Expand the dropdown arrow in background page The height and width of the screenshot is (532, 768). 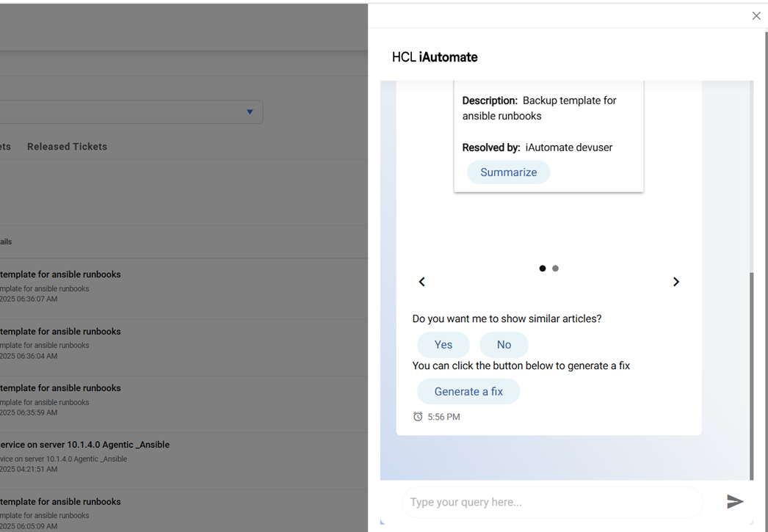click(x=250, y=112)
